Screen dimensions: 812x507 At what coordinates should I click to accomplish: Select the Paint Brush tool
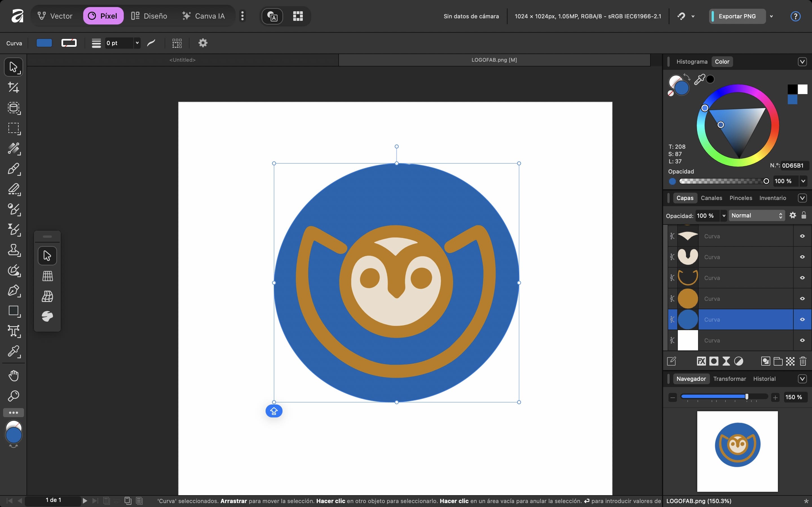(x=14, y=169)
